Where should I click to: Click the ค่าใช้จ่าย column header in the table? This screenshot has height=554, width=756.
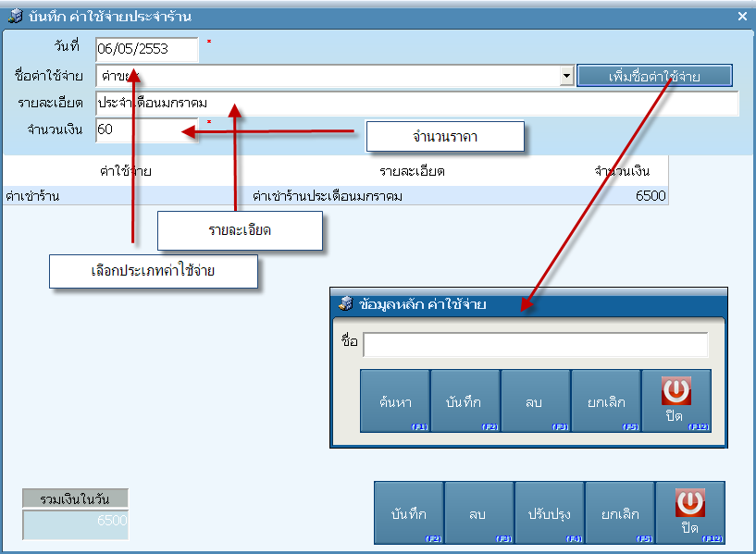126,171
